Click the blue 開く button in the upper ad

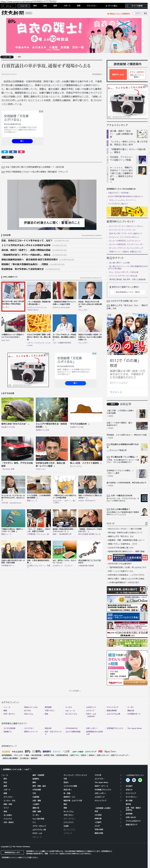[22, 141]
